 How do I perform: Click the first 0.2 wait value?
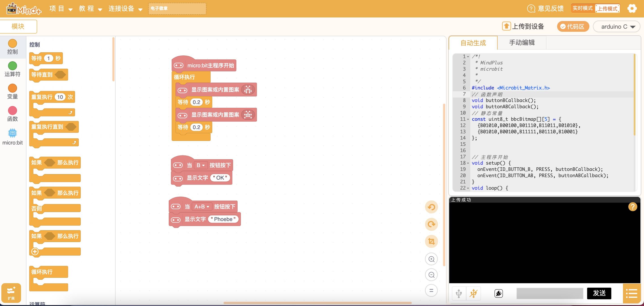point(196,102)
